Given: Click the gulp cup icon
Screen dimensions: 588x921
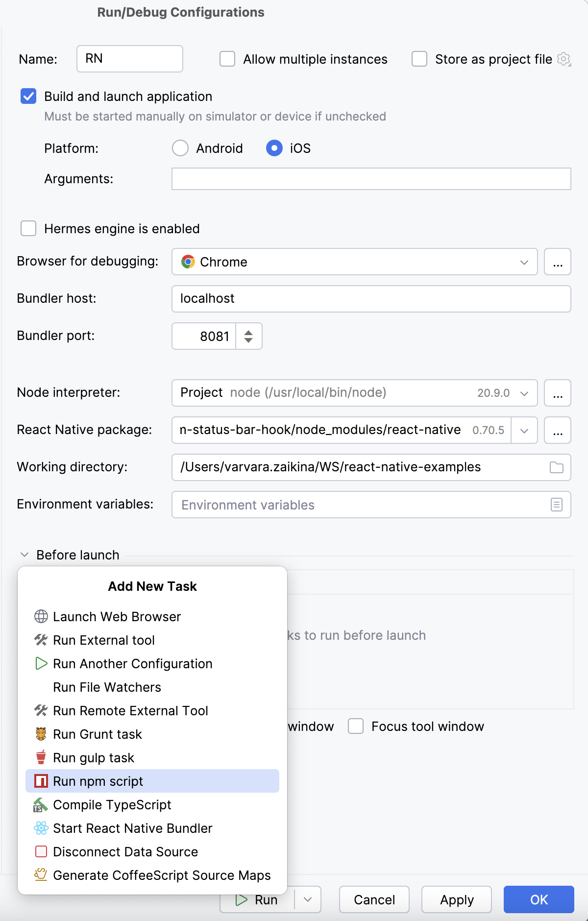Looking at the screenshot, I should coord(41,757).
